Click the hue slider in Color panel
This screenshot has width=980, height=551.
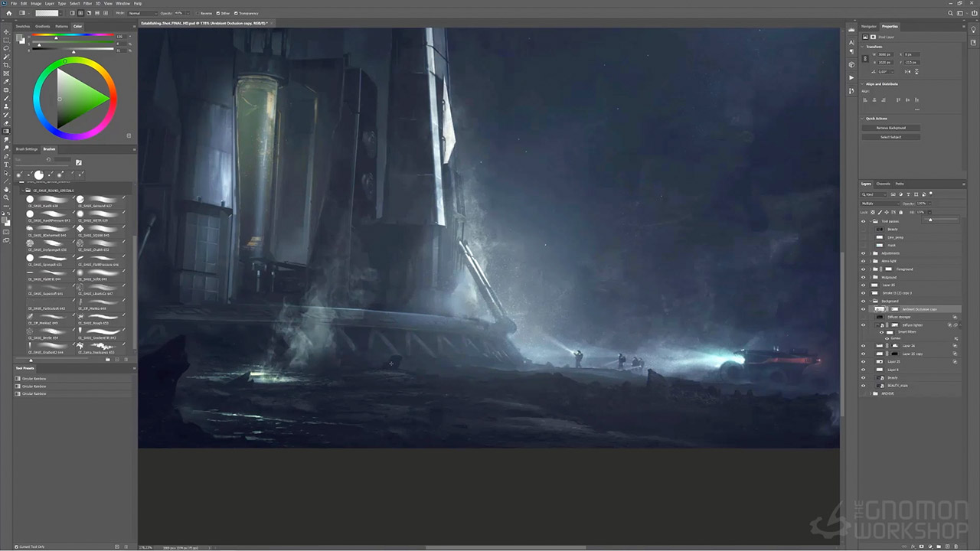tap(73, 36)
